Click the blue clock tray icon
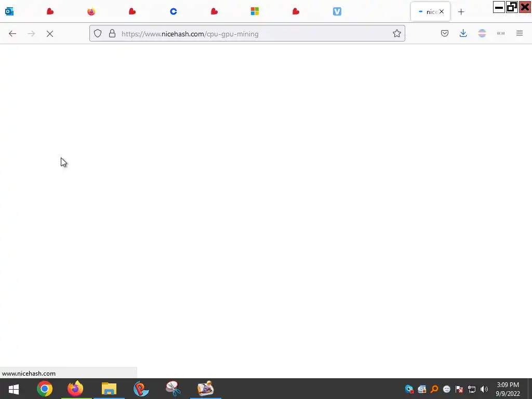Viewport: 532px width, 399px height. point(409,389)
